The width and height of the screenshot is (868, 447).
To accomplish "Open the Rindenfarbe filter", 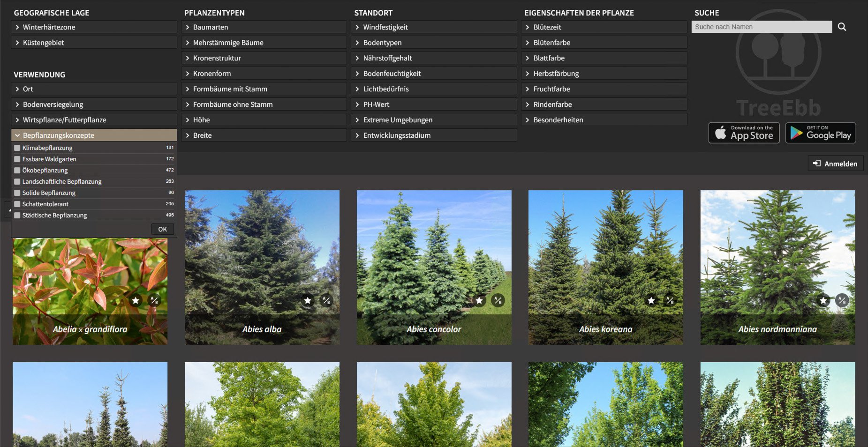I will (x=604, y=104).
